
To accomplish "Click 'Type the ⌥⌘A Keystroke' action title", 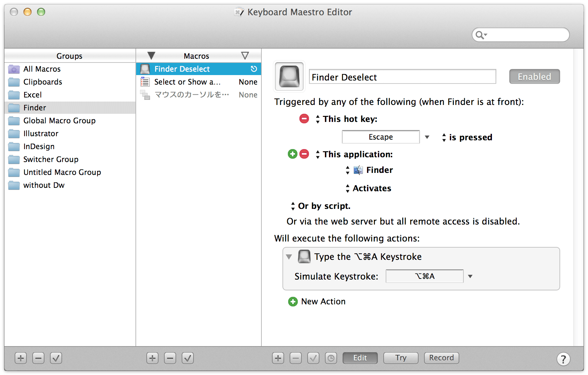I will (368, 257).
